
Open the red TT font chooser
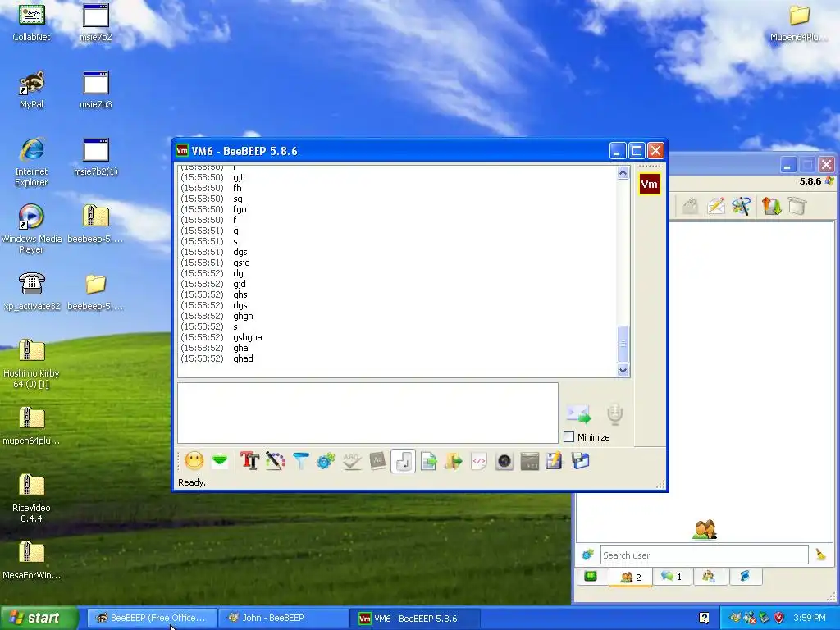(x=249, y=461)
